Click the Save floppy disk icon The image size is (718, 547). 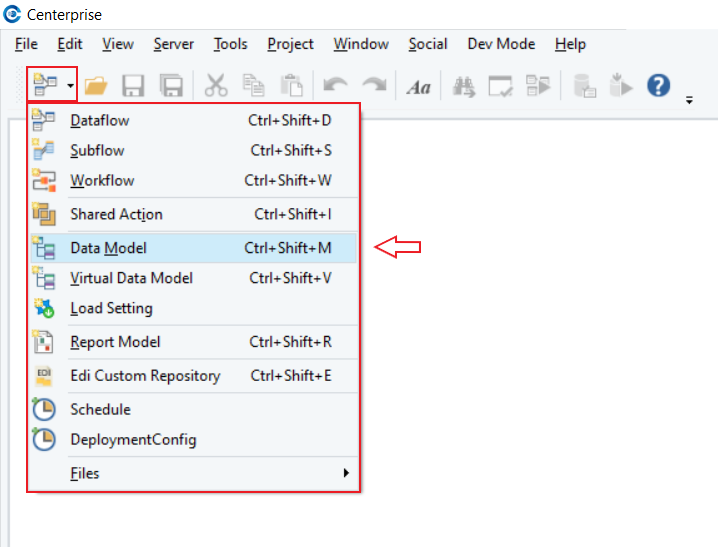click(x=133, y=86)
